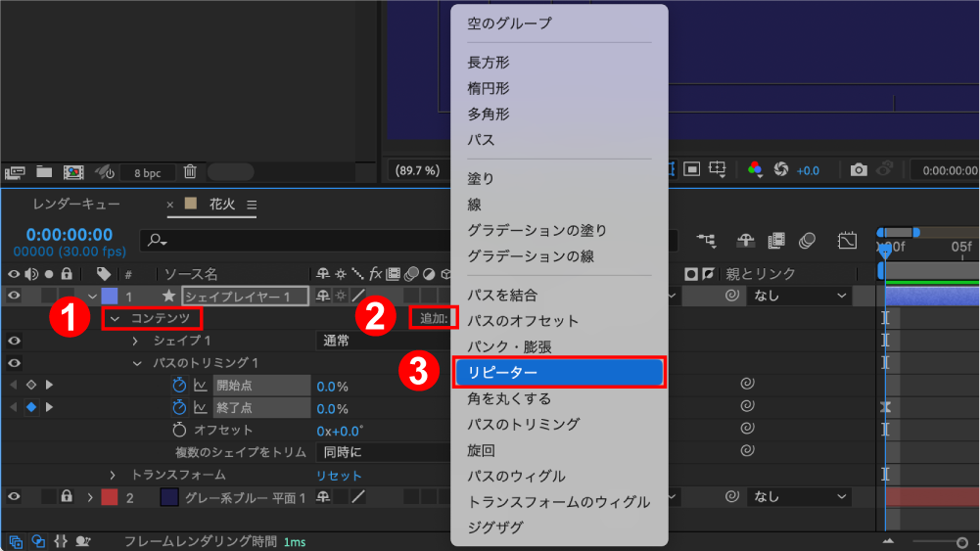Choose リピーター from the add menu
This screenshot has height=551, width=980.
pyautogui.click(x=559, y=372)
